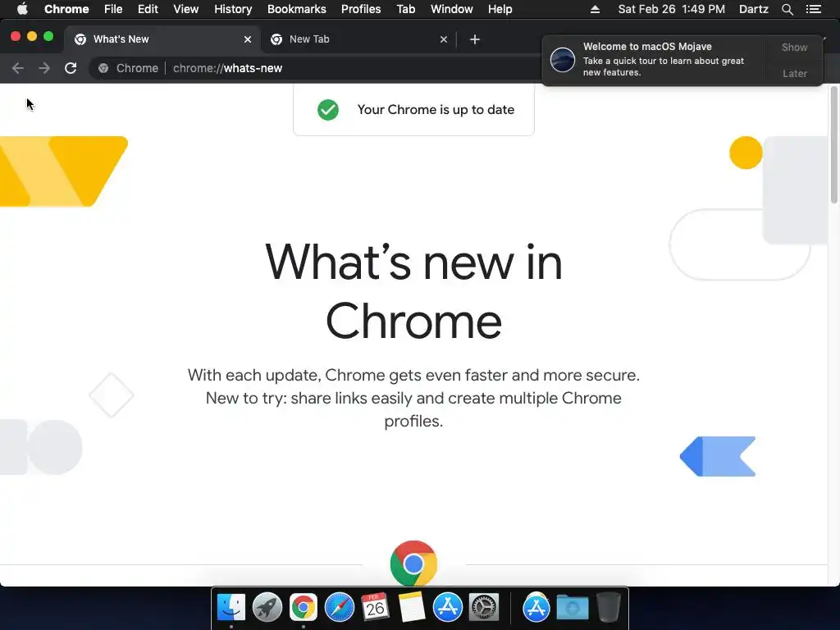Click Later on the macOS Mojave notification

coord(794,73)
